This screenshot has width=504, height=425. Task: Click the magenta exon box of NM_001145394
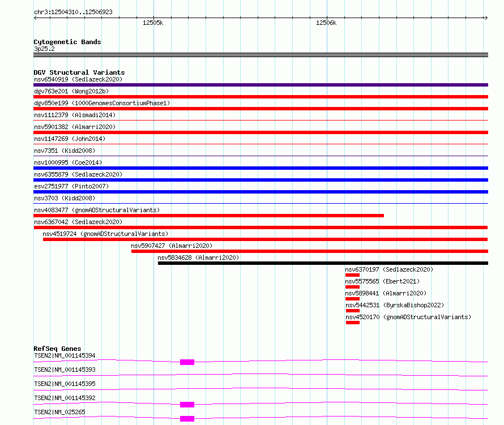[x=187, y=362]
